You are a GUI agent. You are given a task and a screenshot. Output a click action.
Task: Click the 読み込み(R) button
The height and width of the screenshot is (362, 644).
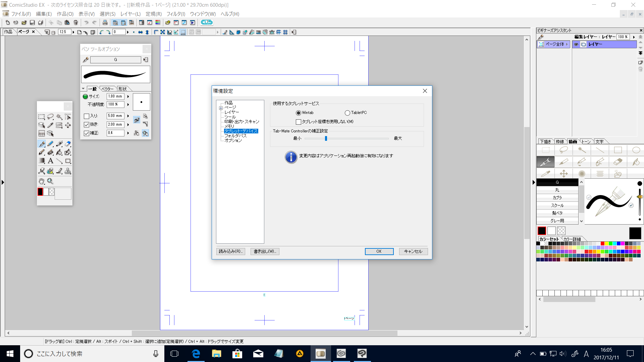[230, 251]
